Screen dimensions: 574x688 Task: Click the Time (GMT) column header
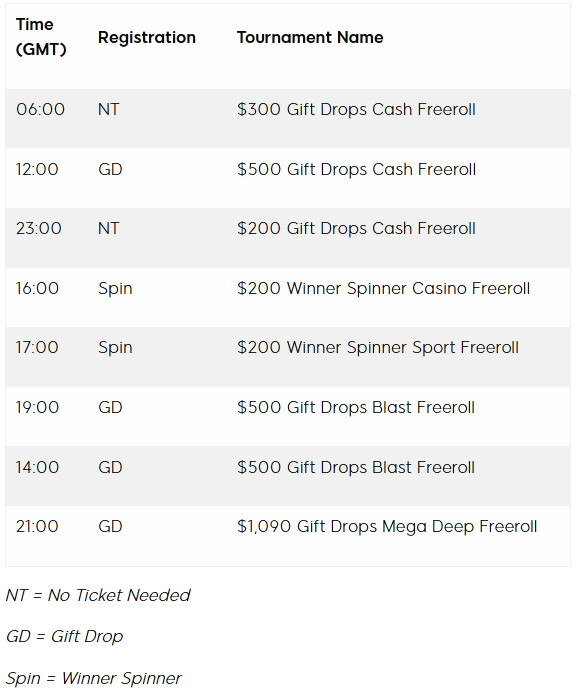coord(41,37)
